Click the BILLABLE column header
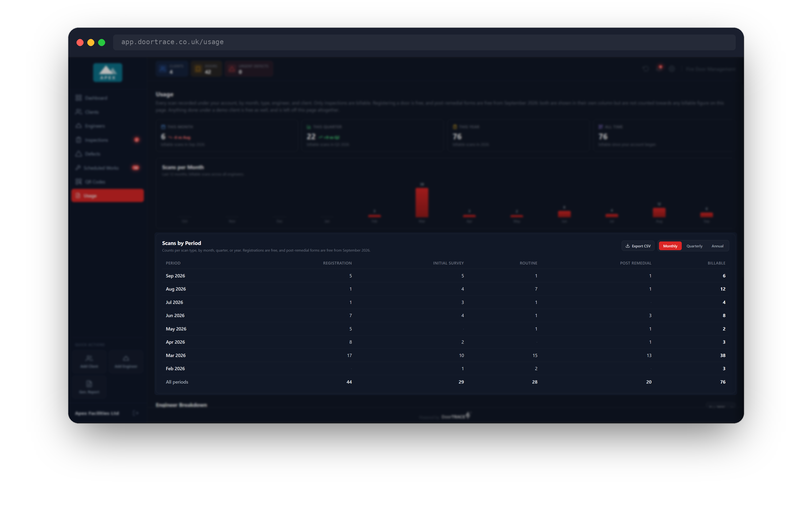 click(x=716, y=263)
